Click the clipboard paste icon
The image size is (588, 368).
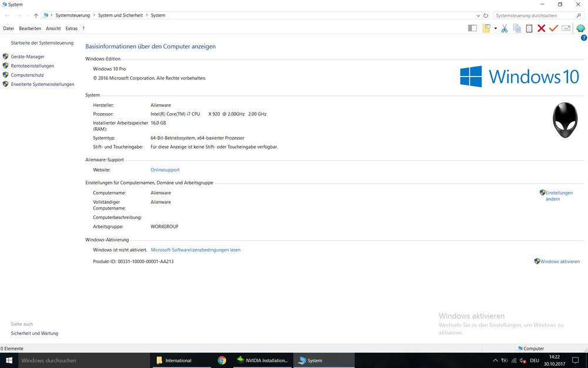(x=529, y=28)
